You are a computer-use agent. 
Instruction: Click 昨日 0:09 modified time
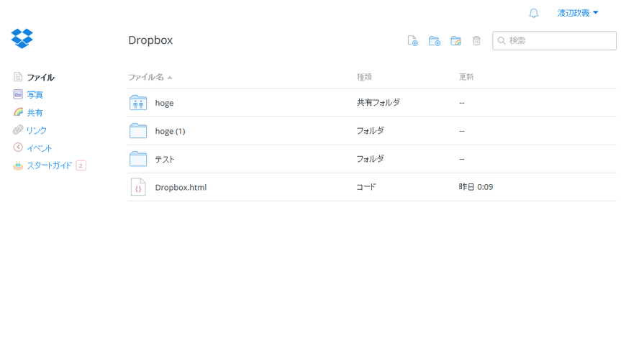click(476, 187)
